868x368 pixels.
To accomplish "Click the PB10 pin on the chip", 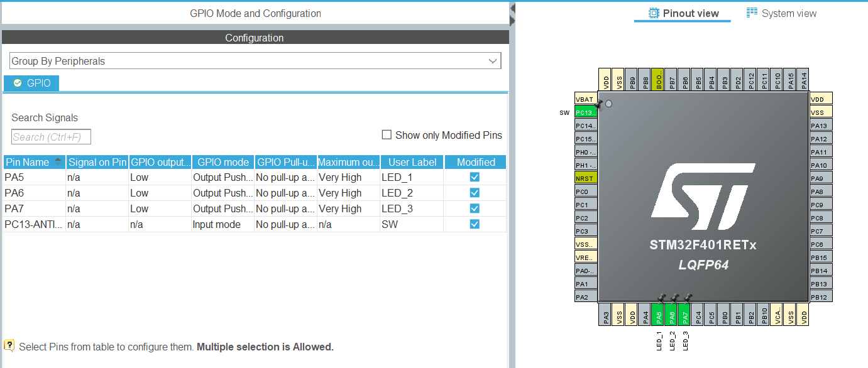I will coord(764,314).
